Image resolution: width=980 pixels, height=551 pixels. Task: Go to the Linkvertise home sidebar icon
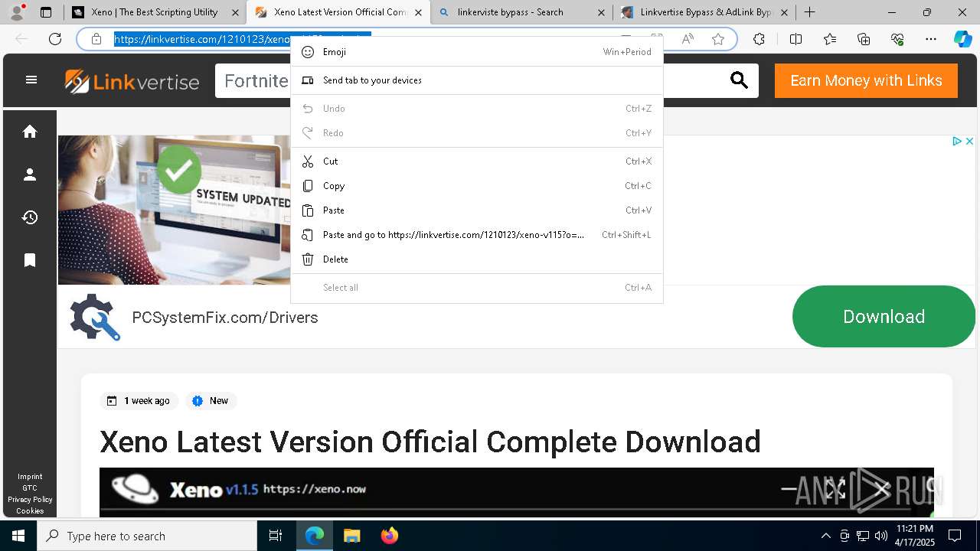30,132
